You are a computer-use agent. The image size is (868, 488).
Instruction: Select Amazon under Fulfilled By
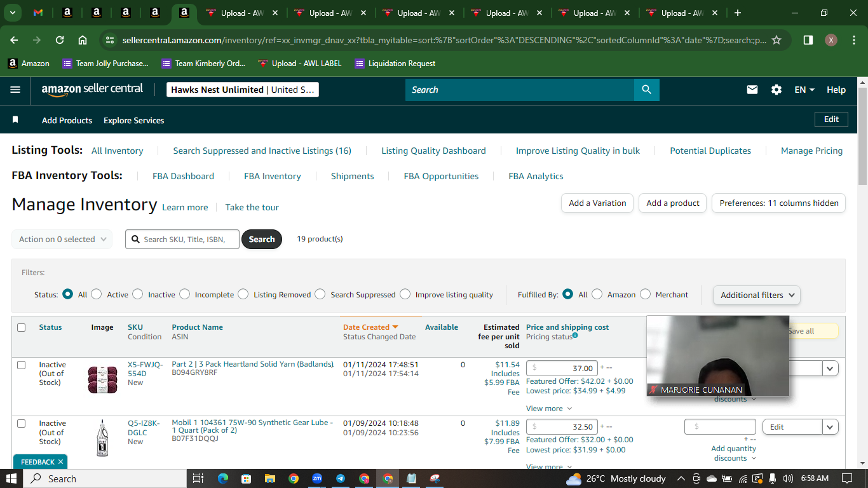click(x=597, y=294)
